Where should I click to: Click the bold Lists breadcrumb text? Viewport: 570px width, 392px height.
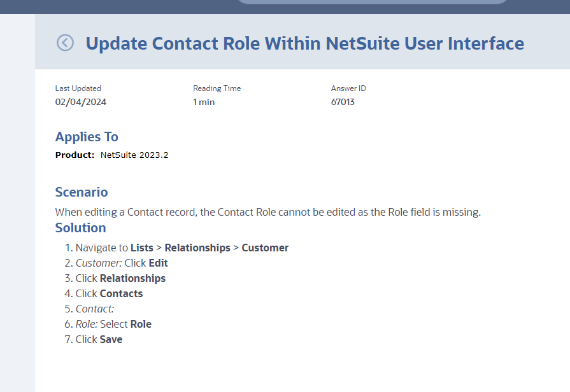click(142, 248)
